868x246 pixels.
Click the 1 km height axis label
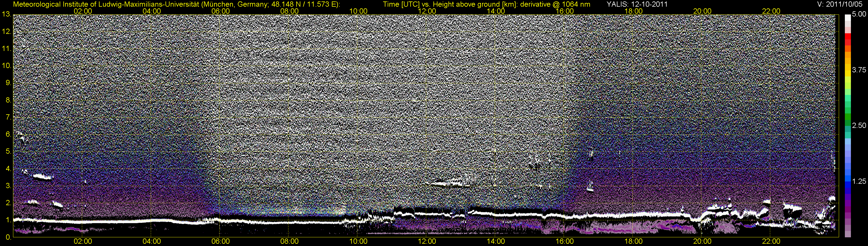click(x=8, y=220)
